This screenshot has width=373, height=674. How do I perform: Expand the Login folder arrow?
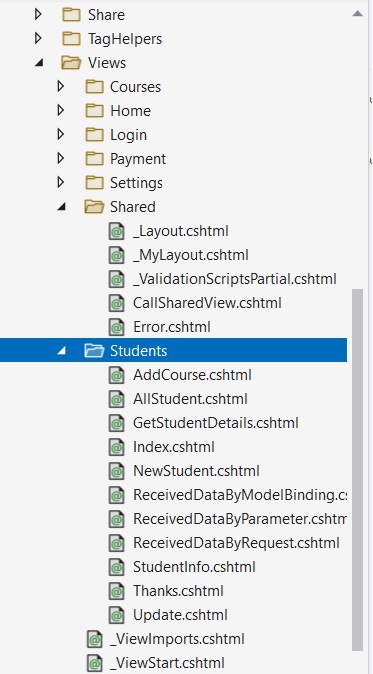point(61,135)
